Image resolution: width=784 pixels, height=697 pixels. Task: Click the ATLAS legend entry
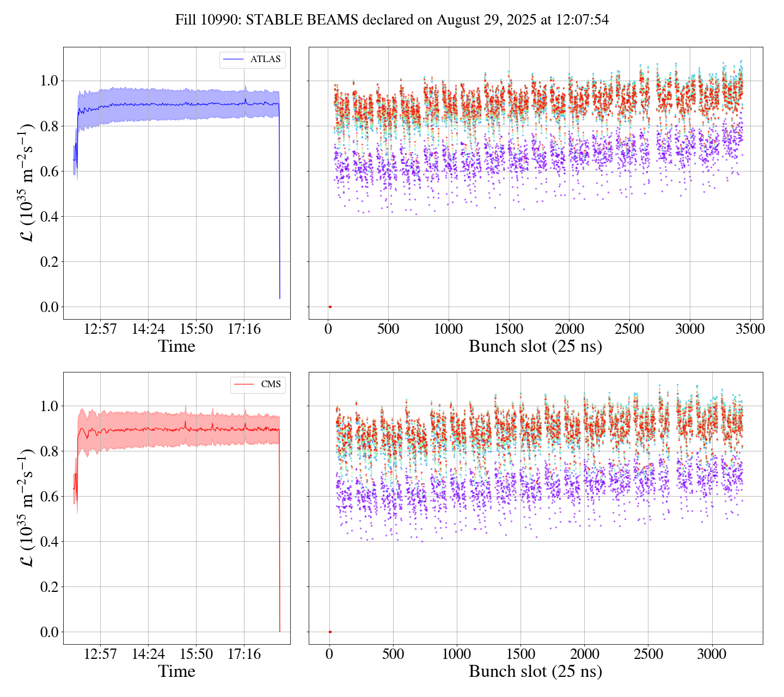point(265,59)
